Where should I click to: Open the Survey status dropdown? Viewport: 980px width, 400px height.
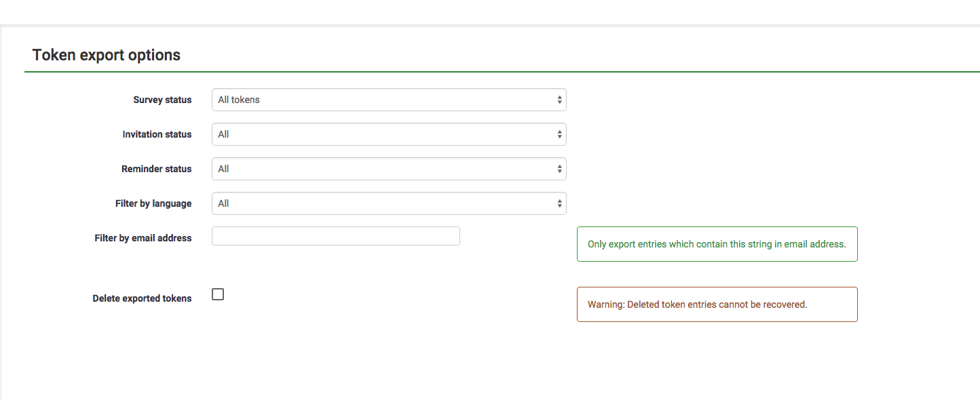[388, 100]
